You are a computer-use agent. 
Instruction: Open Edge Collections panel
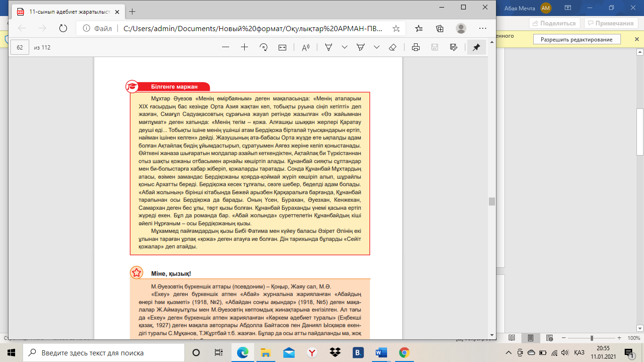pos(440,28)
